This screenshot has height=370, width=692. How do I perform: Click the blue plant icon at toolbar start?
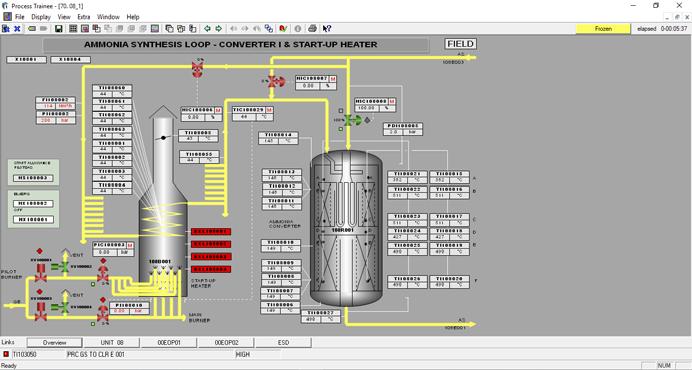pos(6,29)
